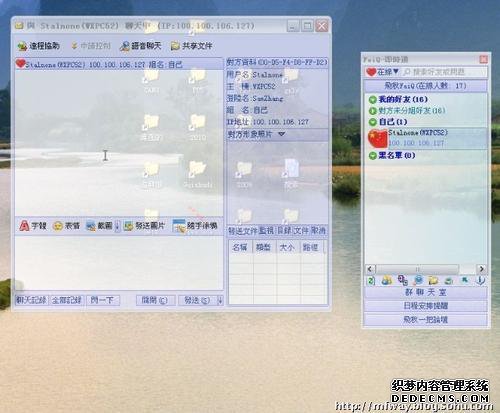Click the 閃一下 nudge button

(x=102, y=300)
